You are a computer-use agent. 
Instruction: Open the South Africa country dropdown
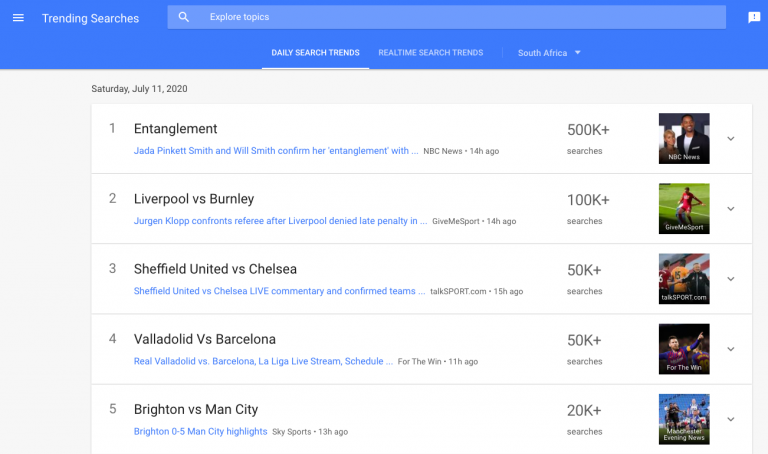pyautogui.click(x=549, y=53)
